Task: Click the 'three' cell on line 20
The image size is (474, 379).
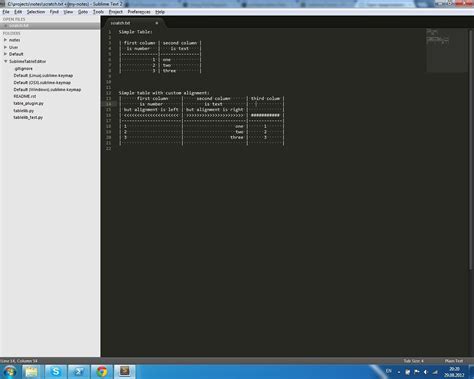Action: tap(237, 137)
